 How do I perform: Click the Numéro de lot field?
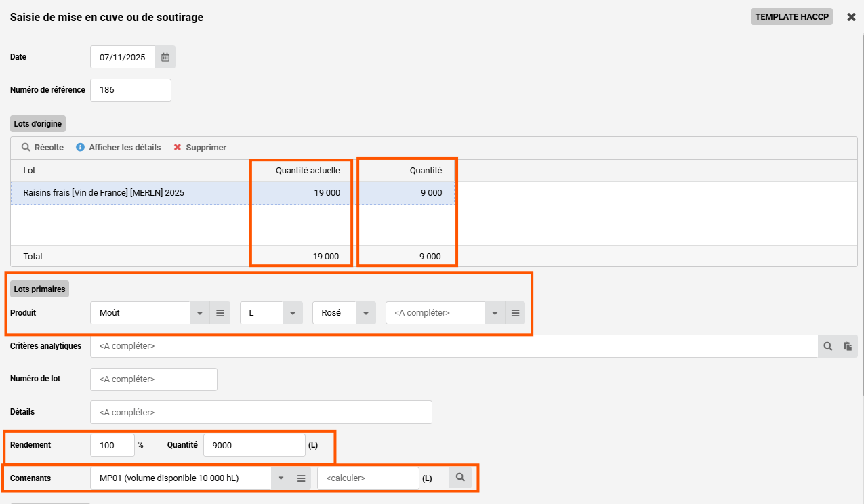pos(153,379)
